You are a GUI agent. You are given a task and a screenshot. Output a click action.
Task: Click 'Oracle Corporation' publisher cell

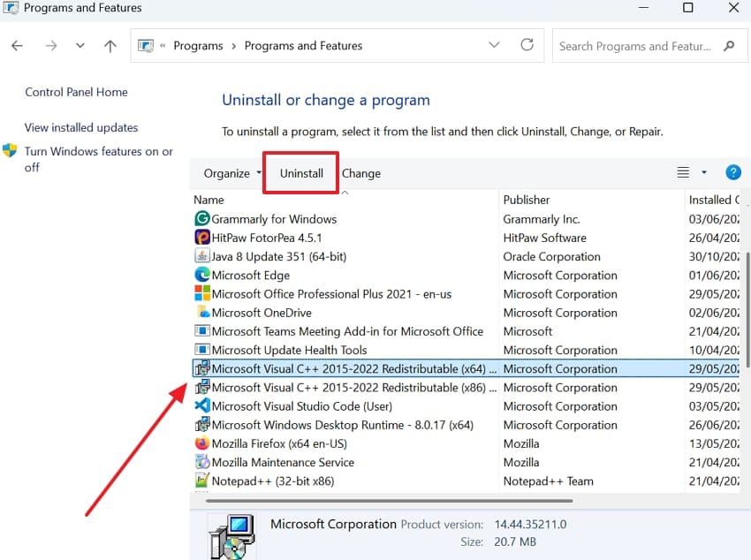(551, 256)
